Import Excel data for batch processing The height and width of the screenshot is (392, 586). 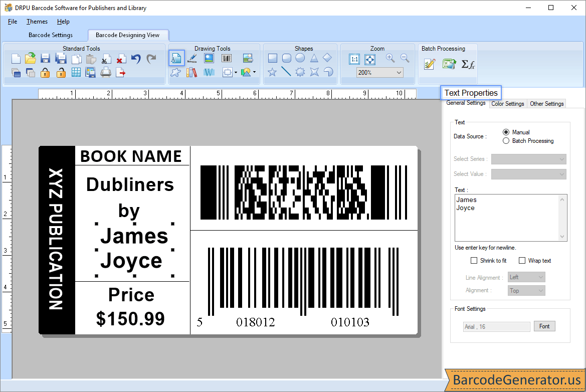click(449, 64)
